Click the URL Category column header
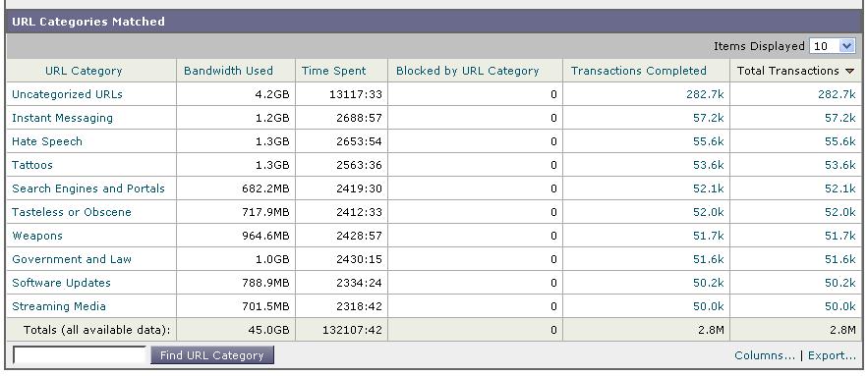Image resolution: width=868 pixels, height=376 pixels. (x=84, y=71)
